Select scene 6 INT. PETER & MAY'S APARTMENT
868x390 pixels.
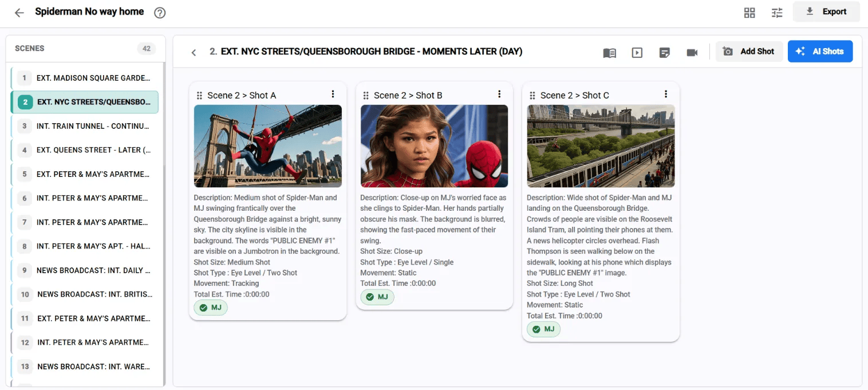pos(85,198)
